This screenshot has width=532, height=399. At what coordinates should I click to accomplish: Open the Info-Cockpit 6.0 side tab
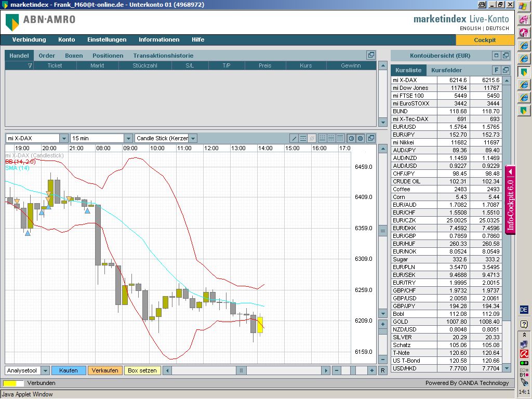tap(510, 200)
